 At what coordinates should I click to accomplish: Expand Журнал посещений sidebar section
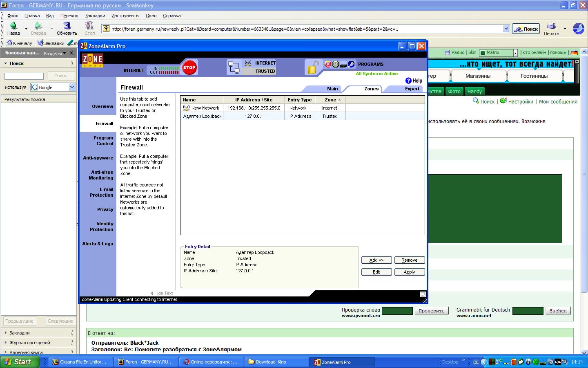(6, 343)
